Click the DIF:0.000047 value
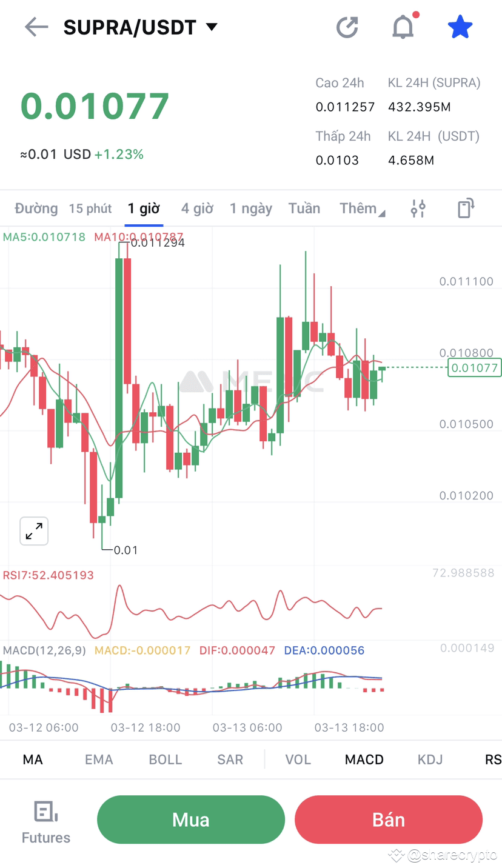 click(x=236, y=650)
